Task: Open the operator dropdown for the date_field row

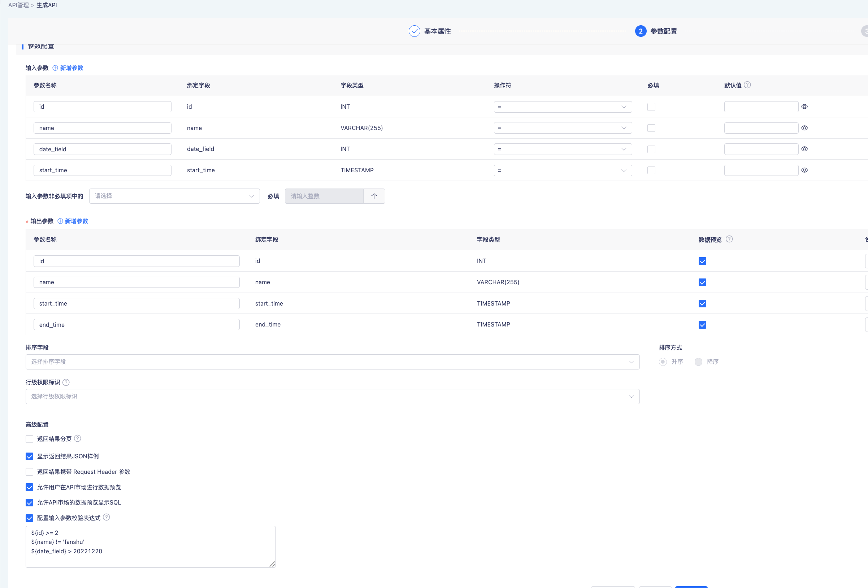Action: coord(563,149)
